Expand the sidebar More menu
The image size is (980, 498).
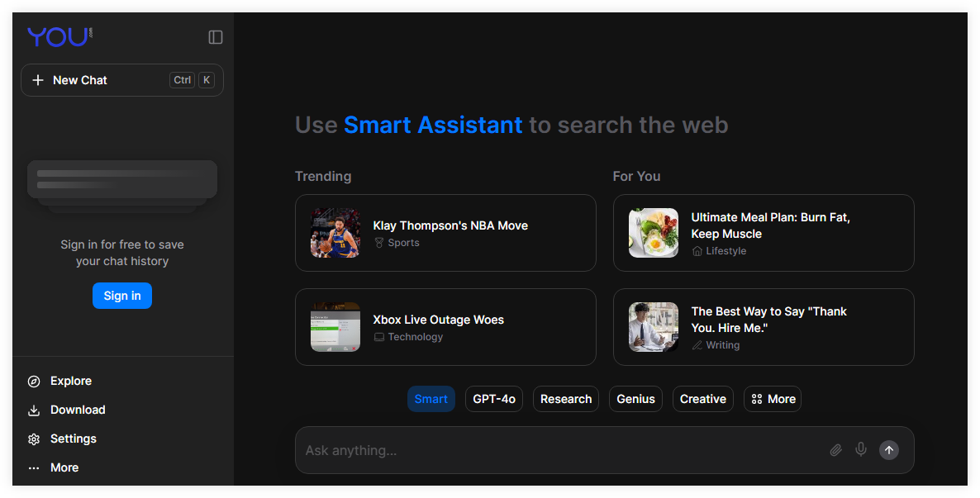coord(64,467)
